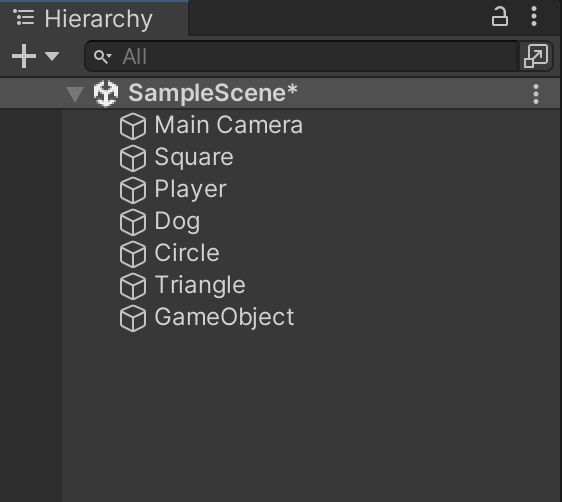Click the cube icon beside Dog
Viewport: 562px width, 502px height.
(x=133, y=222)
